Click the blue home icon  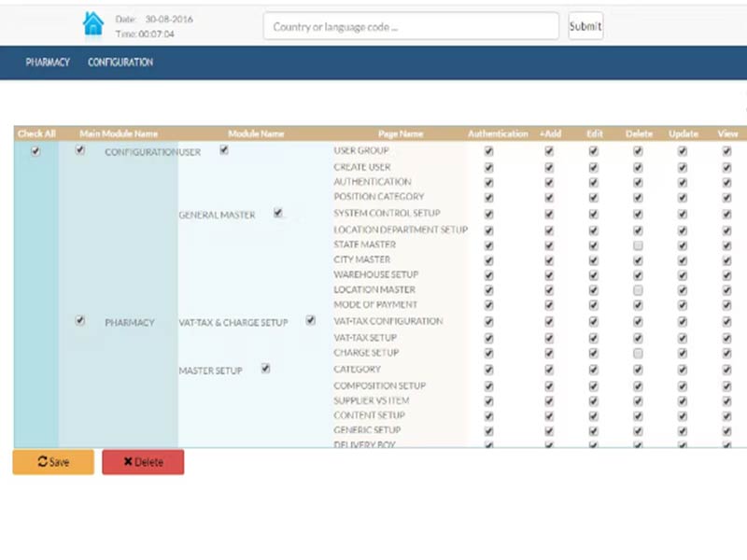[x=93, y=24]
